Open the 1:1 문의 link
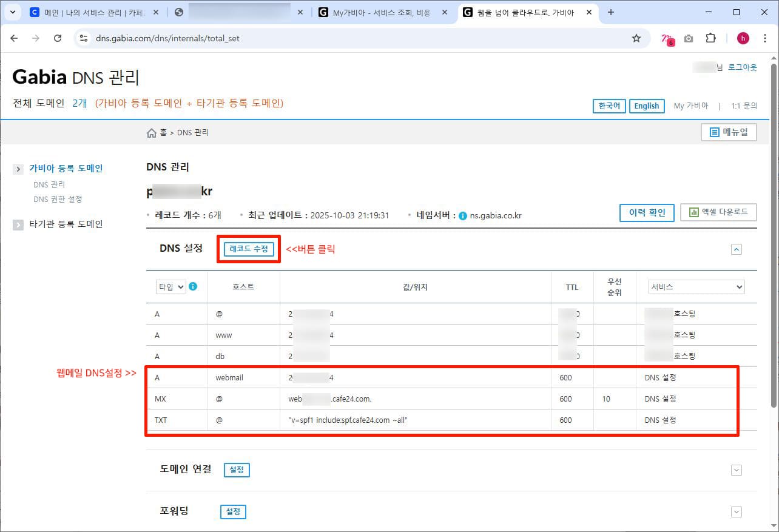The height and width of the screenshot is (532, 779). 744,106
